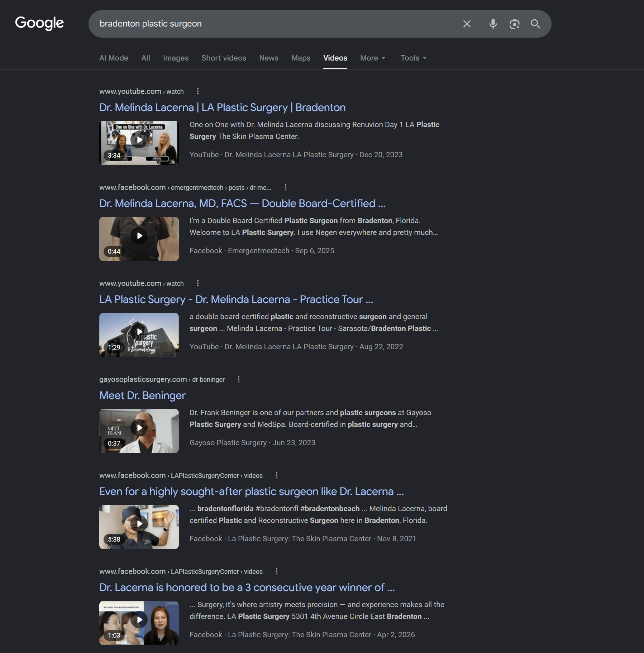Open options menu for Practice Tour result

[x=198, y=283]
